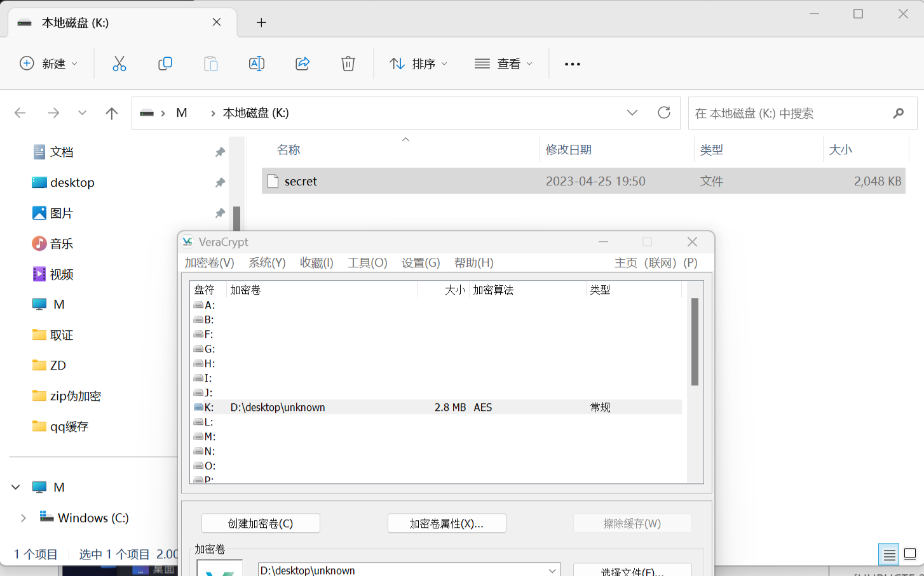The width and height of the screenshot is (924, 576).
Task: Select drive letter L: in VeraCrypt
Action: pos(203,422)
